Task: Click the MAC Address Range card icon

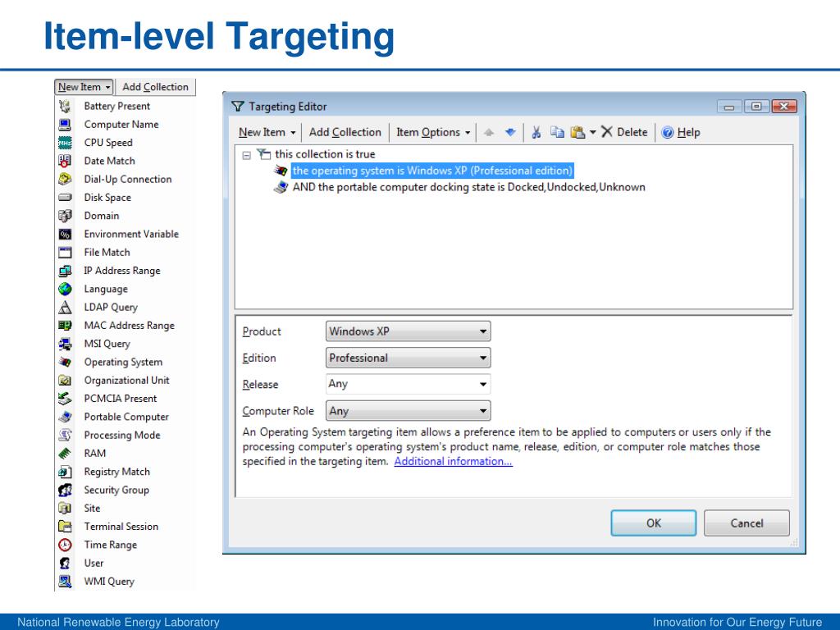Action: click(65, 325)
